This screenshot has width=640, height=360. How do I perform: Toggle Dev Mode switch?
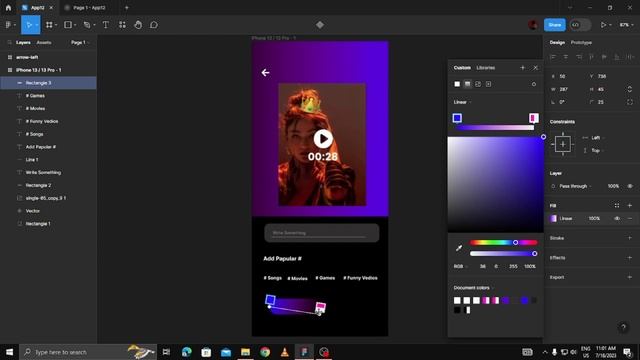tap(580, 25)
